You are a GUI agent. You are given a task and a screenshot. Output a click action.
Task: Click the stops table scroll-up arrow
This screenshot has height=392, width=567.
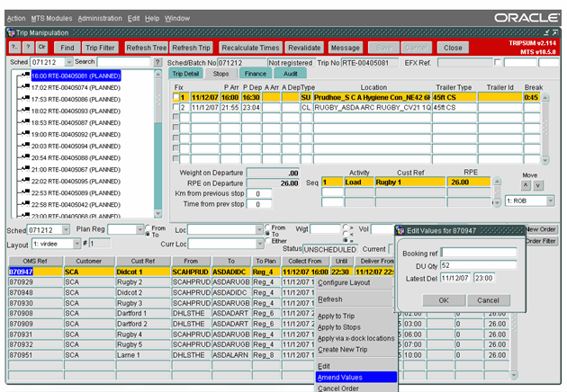pos(545,97)
